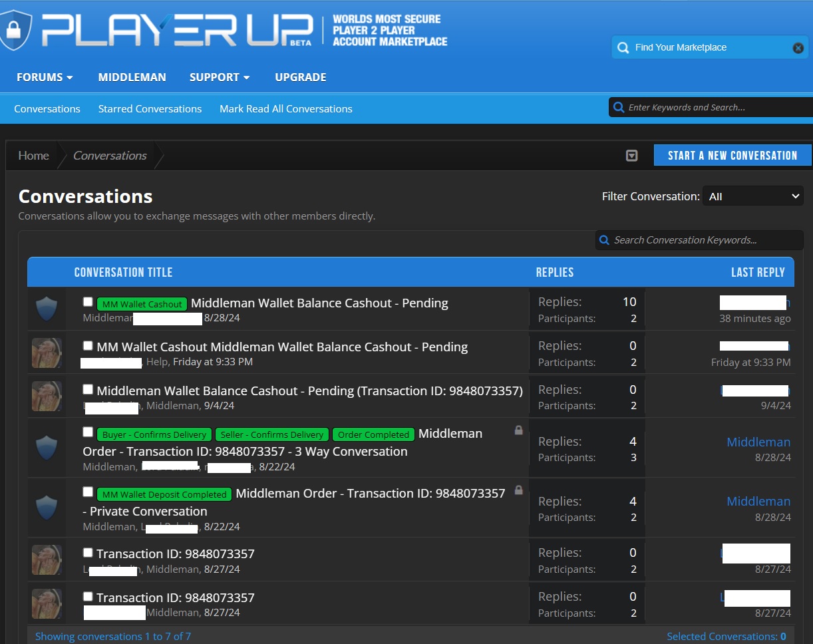The image size is (813, 644).
Task: Click the shield avatar on Private Conversation row
Action: 47,508
